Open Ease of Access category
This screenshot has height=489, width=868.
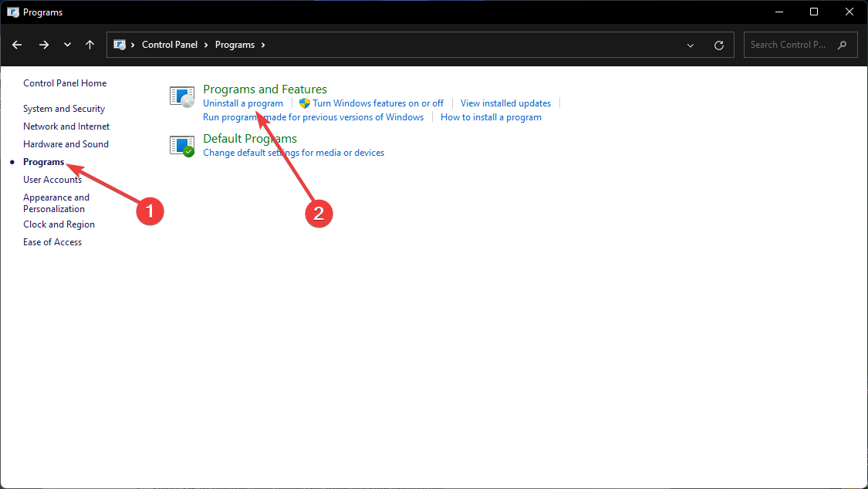click(x=52, y=241)
